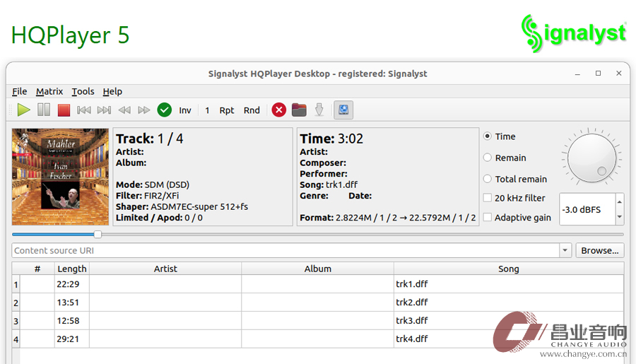
Task: Toggle the Inv phase invert button
Action: (x=185, y=110)
